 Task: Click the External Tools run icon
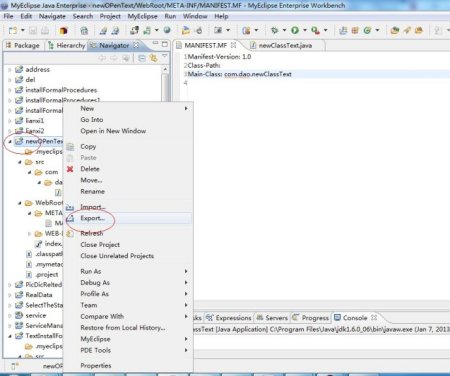click(x=315, y=30)
